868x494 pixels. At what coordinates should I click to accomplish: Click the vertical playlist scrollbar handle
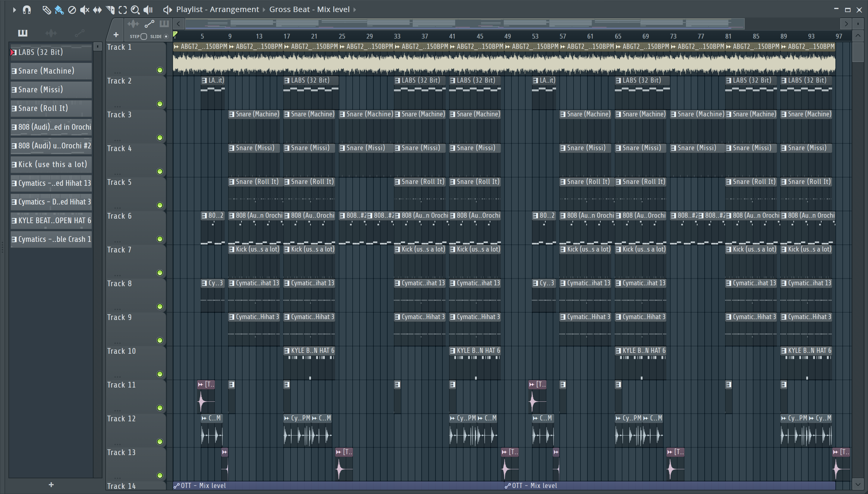pos(858,52)
